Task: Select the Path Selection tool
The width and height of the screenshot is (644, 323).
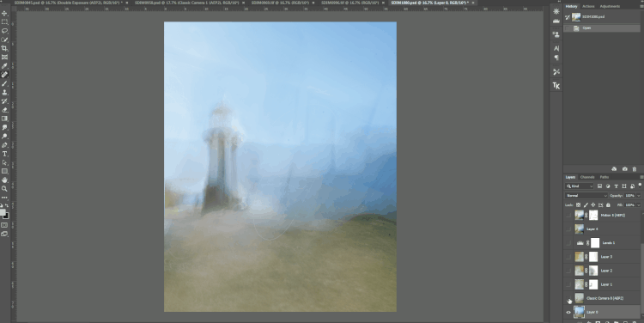Action: point(4,162)
